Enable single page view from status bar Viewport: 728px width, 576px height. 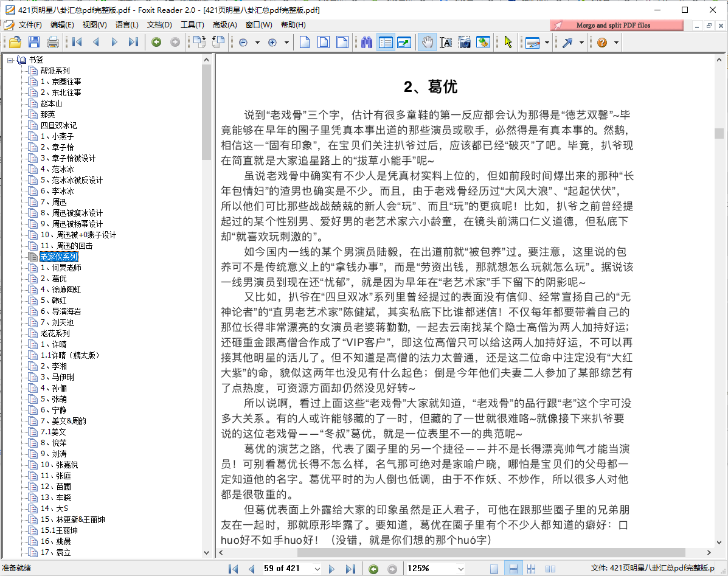click(493, 568)
